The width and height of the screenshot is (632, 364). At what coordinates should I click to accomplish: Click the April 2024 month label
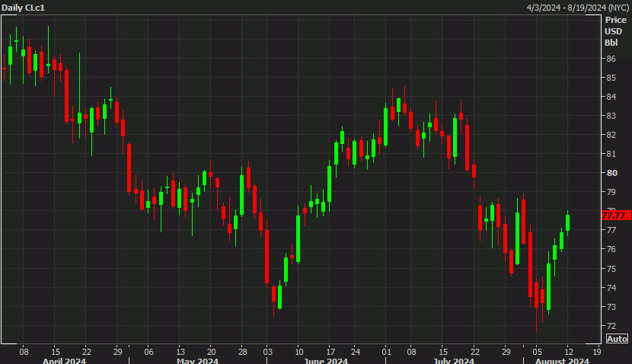(64, 360)
